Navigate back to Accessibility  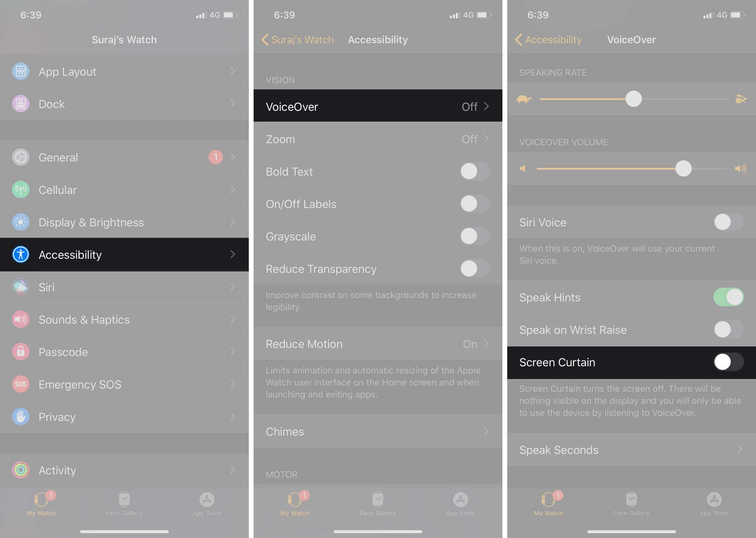546,39
